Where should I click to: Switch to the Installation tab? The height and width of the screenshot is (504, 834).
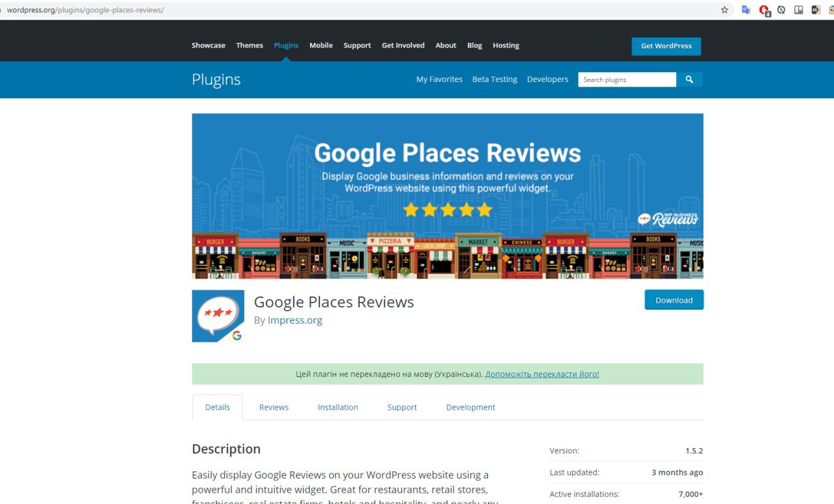[x=338, y=408]
